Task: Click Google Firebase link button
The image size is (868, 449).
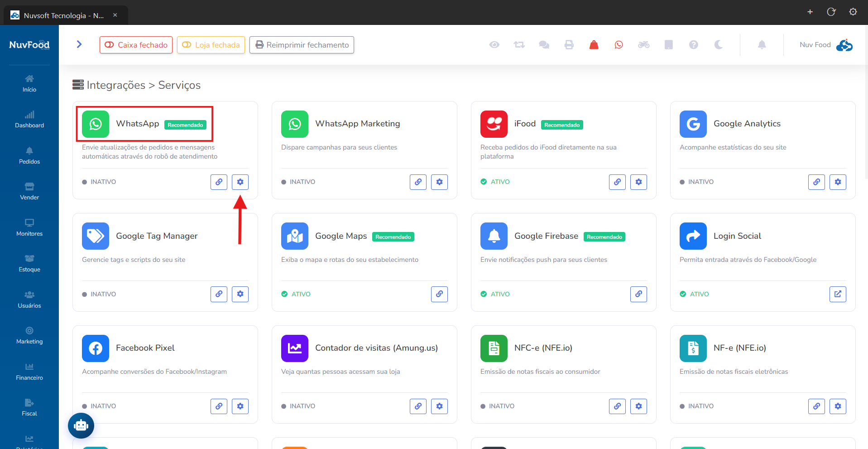Action: [638, 294]
